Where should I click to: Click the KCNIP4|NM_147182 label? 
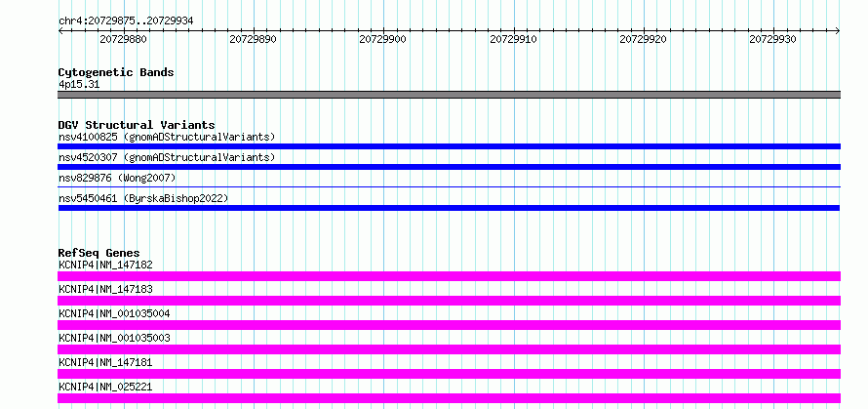(105, 265)
